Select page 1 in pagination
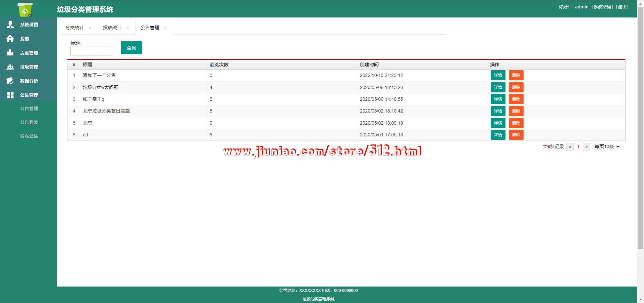This screenshot has width=644, height=303. [x=578, y=146]
